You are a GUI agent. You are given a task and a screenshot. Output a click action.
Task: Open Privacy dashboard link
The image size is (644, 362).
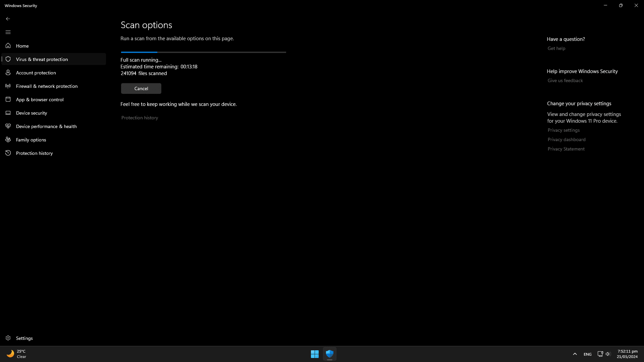[x=567, y=139]
